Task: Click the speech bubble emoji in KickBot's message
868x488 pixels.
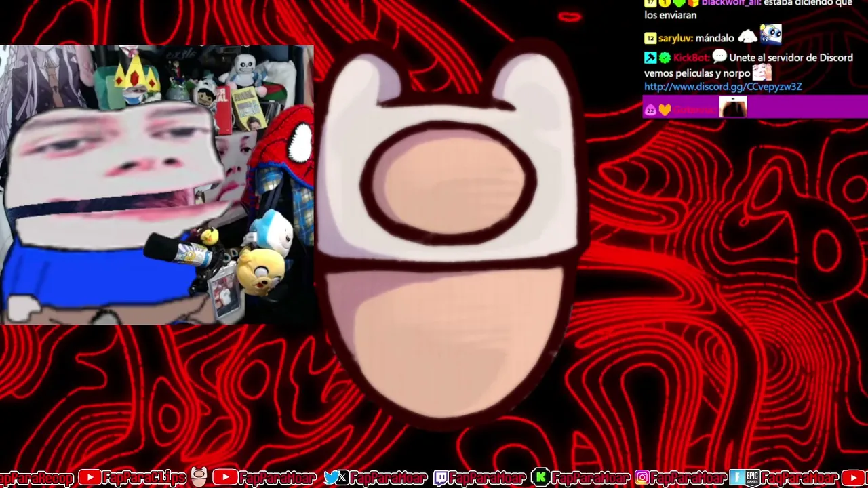Action: [719, 57]
